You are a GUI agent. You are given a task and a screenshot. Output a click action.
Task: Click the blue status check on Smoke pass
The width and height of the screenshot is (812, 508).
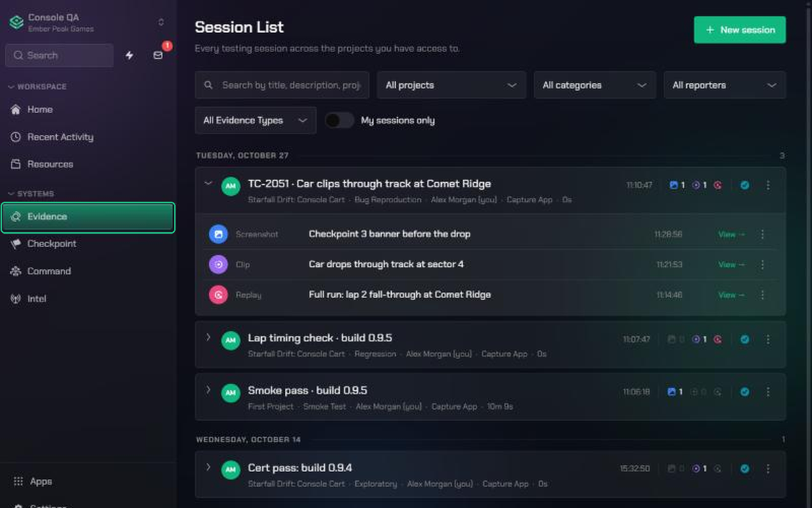744,391
